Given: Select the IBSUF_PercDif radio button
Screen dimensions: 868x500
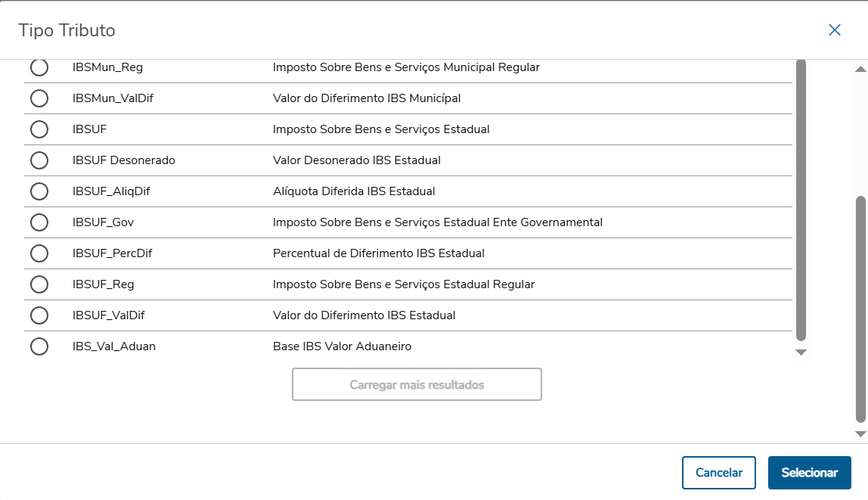Looking at the screenshot, I should (x=39, y=253).
